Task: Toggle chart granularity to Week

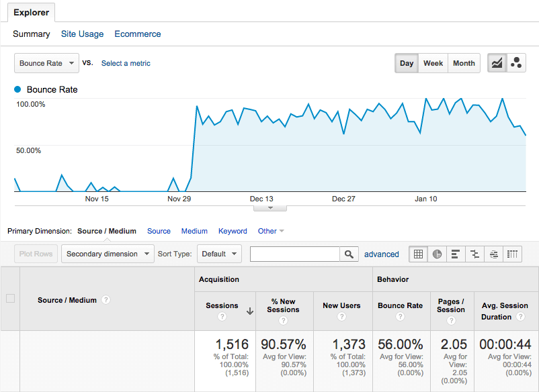Action: [x=433, y=63]
